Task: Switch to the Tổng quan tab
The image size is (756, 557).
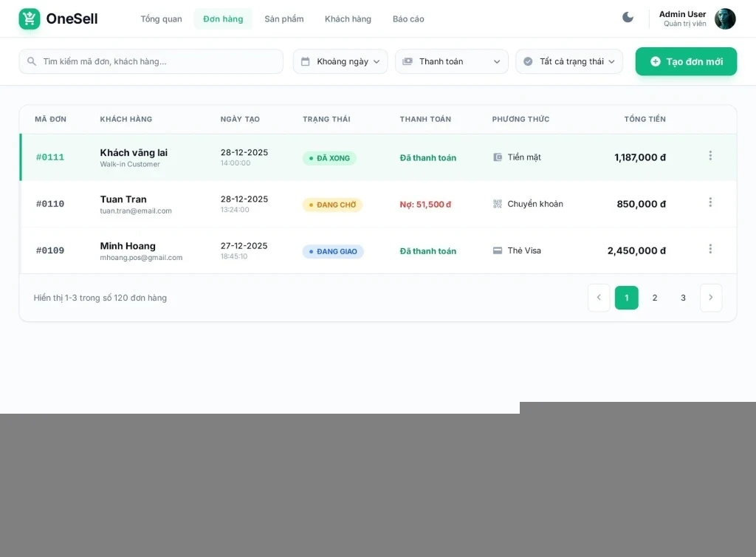Action: [161, 19]
